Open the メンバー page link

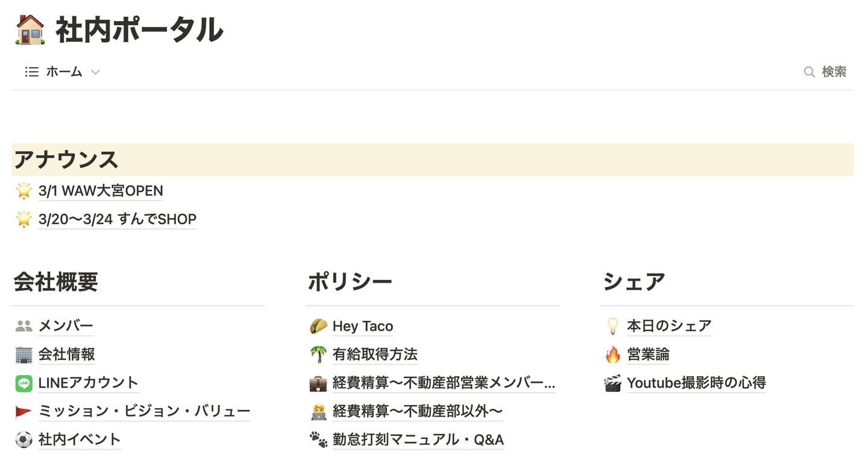pyautogui.click(x=66, y=326)
